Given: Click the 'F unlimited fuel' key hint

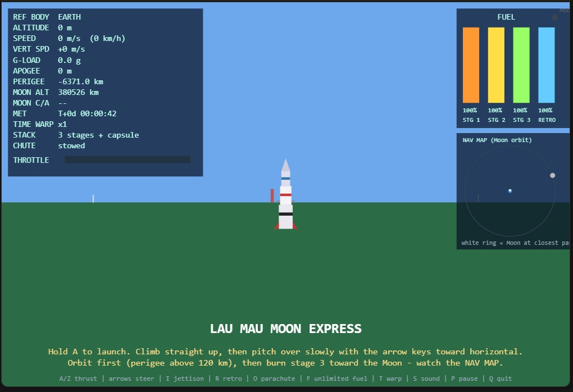Looking at the screenshot, I should [337, 379].
